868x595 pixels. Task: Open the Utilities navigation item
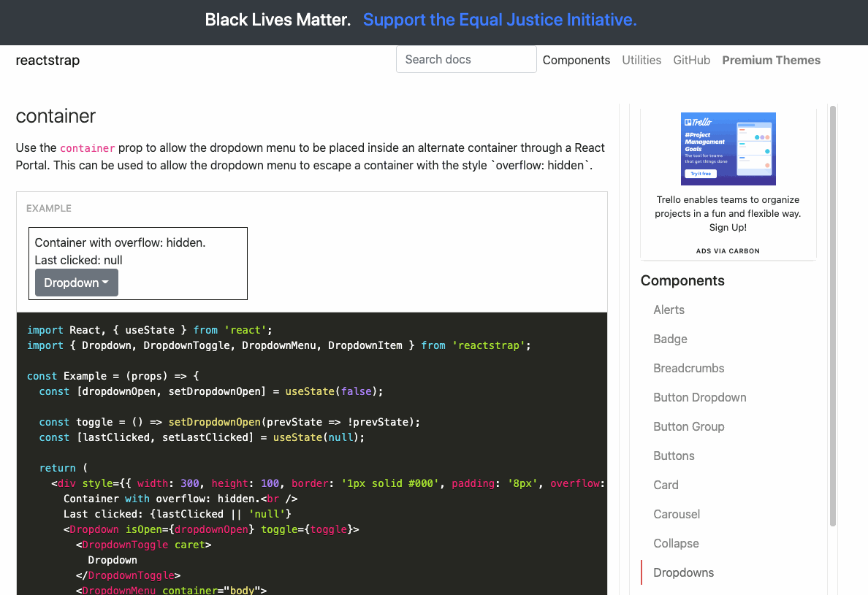[642, 60]
